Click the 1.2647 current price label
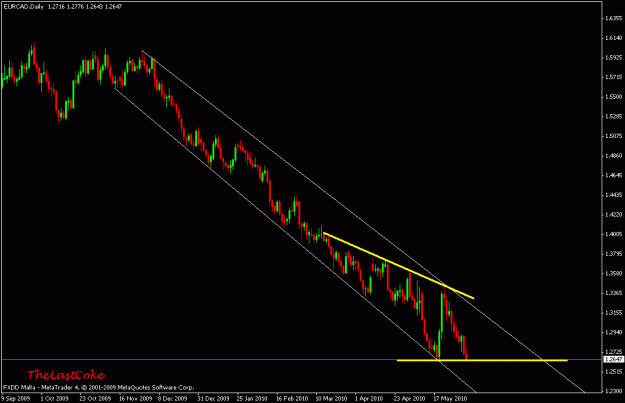Image resolution: width=625 pixels, height=403 pixels. 613,360
